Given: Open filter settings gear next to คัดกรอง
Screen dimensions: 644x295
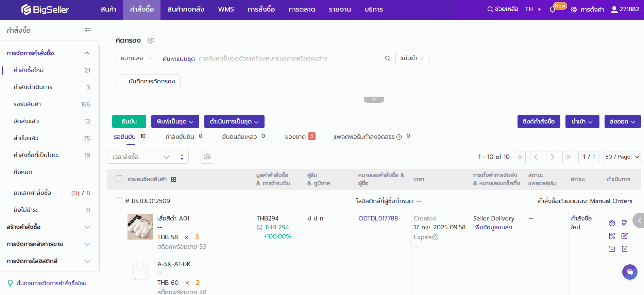Looking at the screenshot, I should click(x=151, y=40).
